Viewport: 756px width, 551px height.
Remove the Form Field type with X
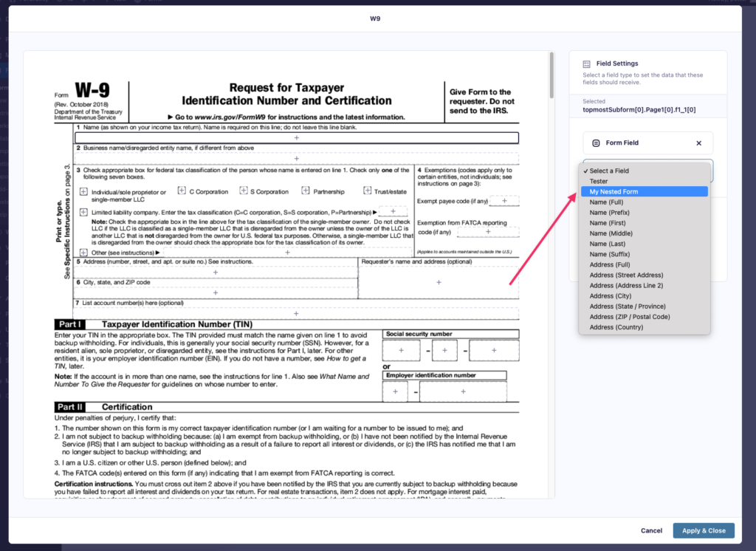click(x=699, y=143)
